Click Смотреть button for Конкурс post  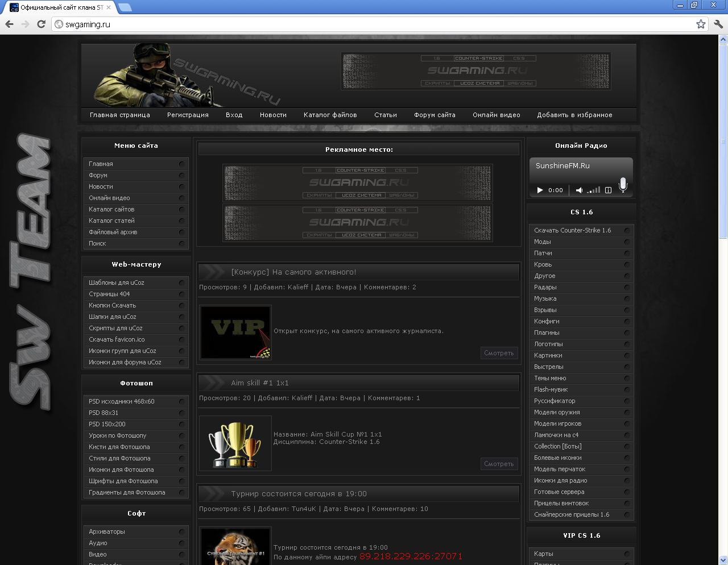(499, 353)
